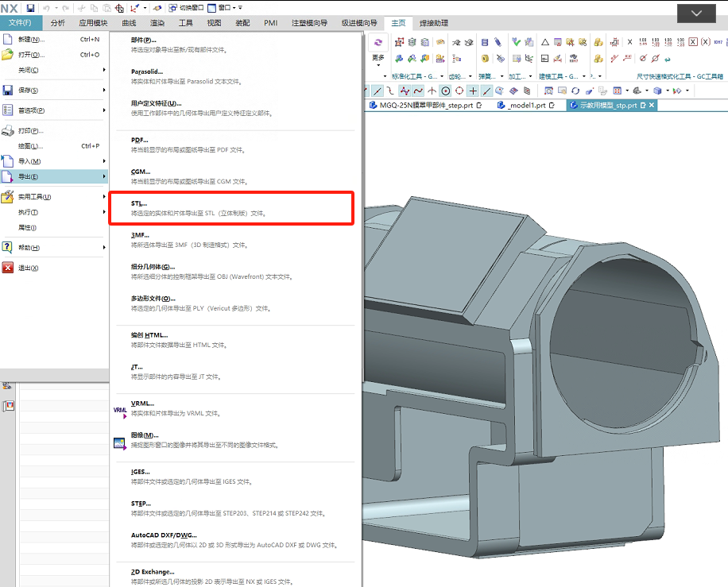Open 建模工具 group dropdown arrow

point(584,76)
